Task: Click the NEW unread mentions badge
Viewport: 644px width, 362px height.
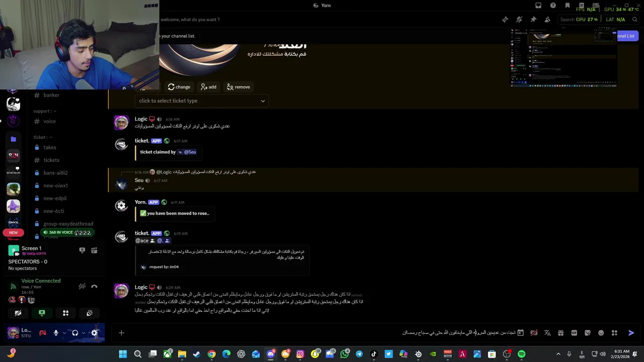Action: point(13,233)
